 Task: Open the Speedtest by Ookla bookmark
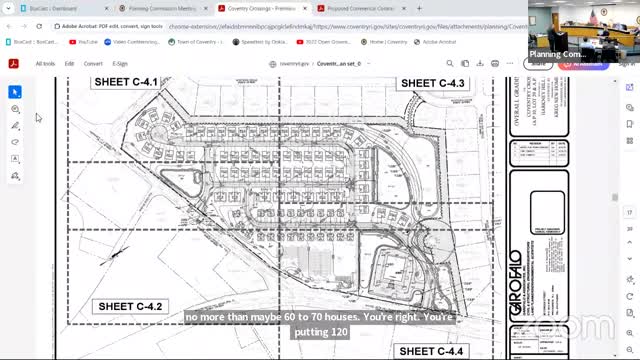(x=260, y=42)
